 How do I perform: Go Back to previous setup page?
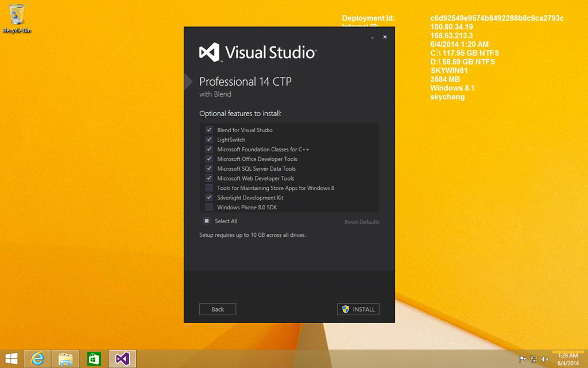(x=218, y=309)
